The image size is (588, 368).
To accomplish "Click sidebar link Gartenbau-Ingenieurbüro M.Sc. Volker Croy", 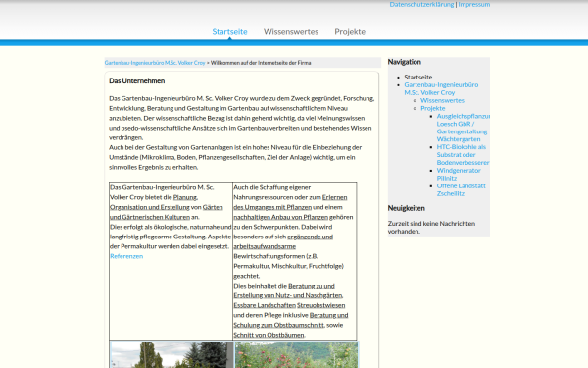I will tap(441, 88).
